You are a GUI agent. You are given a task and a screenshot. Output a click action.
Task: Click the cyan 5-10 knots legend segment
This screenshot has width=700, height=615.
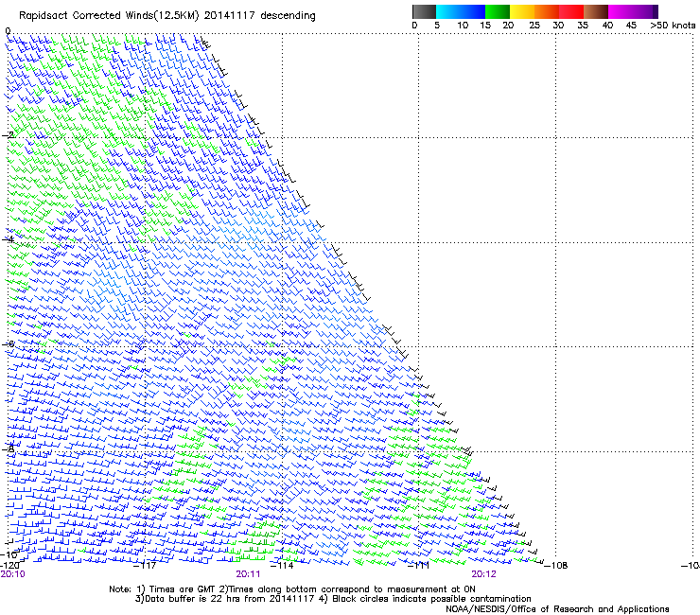pyautogui.click(x=448, y=11)
